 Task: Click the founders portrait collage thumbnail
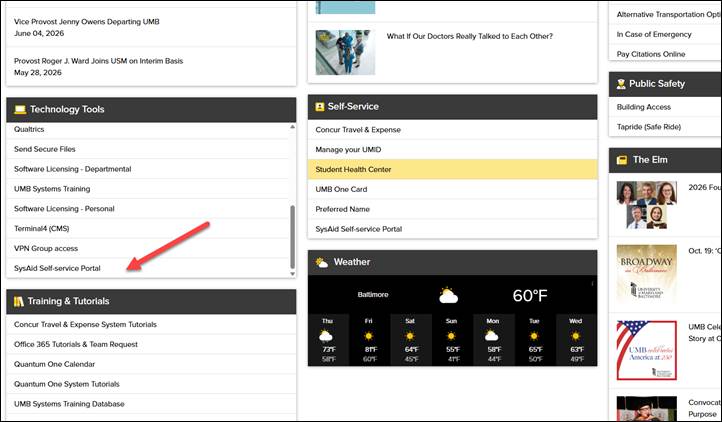(x=646, y=205)
